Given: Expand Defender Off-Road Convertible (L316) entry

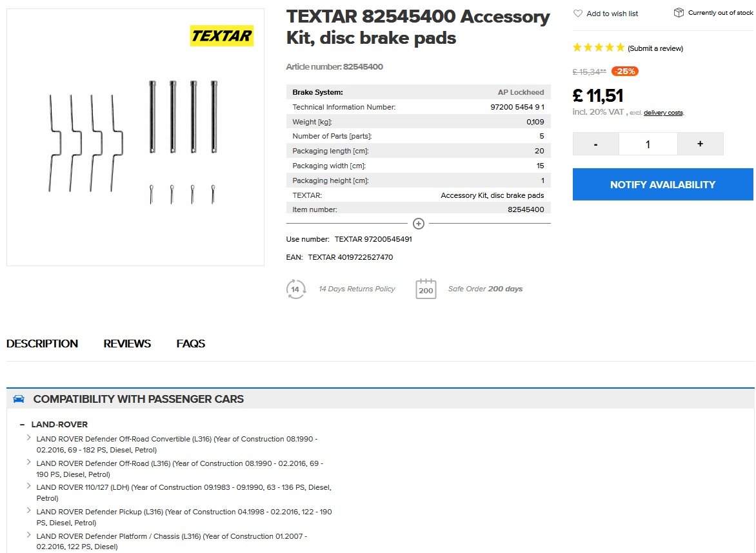Looking at the screenshot, I should click(29, 438).
